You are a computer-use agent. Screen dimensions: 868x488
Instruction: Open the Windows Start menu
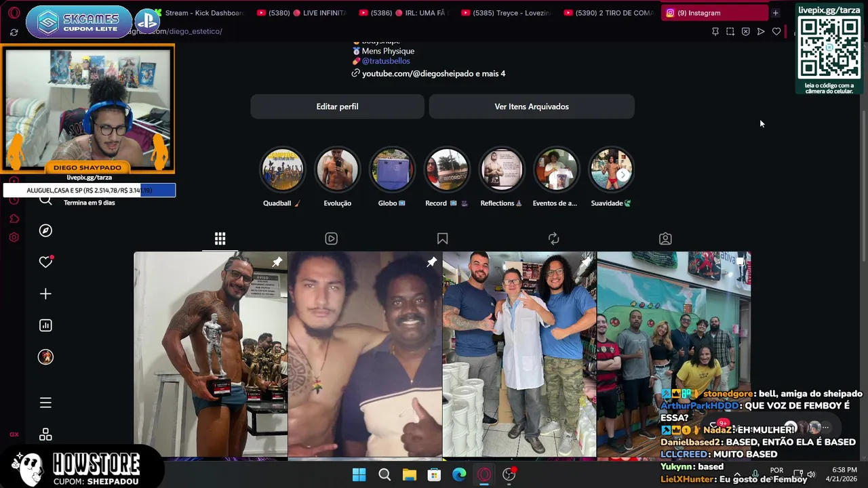point(359,474)
